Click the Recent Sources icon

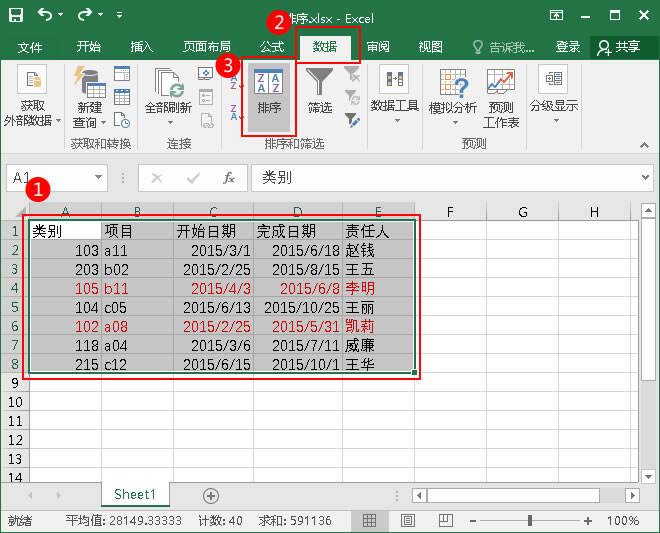122,120
